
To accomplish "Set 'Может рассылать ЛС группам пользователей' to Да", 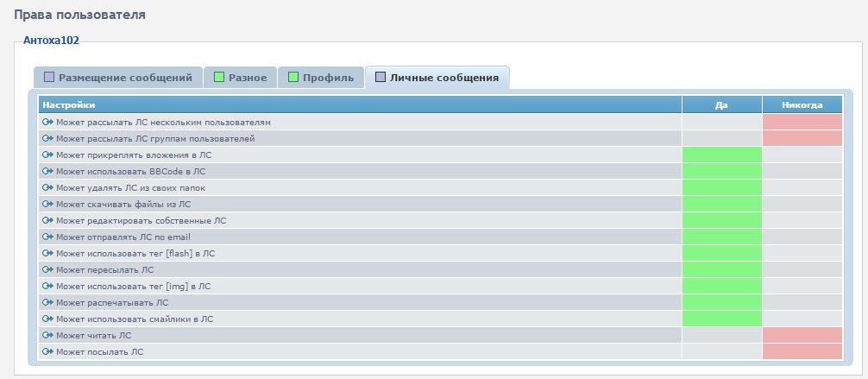I will [x=721, y=138].
